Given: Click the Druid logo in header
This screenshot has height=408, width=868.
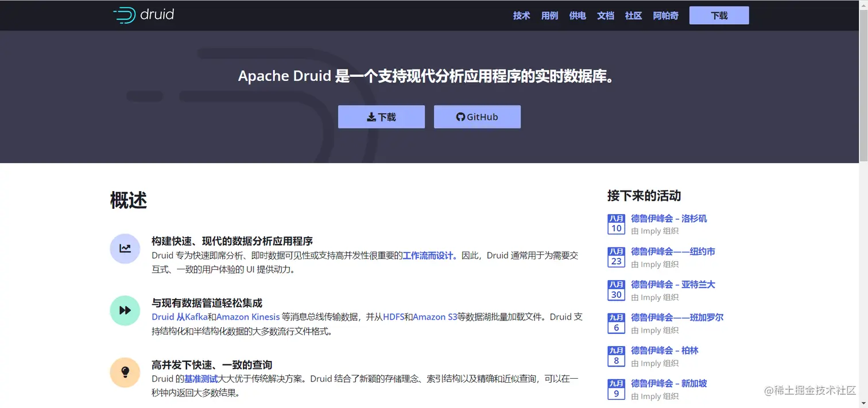Looking at the screenshot, I should (144, 15).
